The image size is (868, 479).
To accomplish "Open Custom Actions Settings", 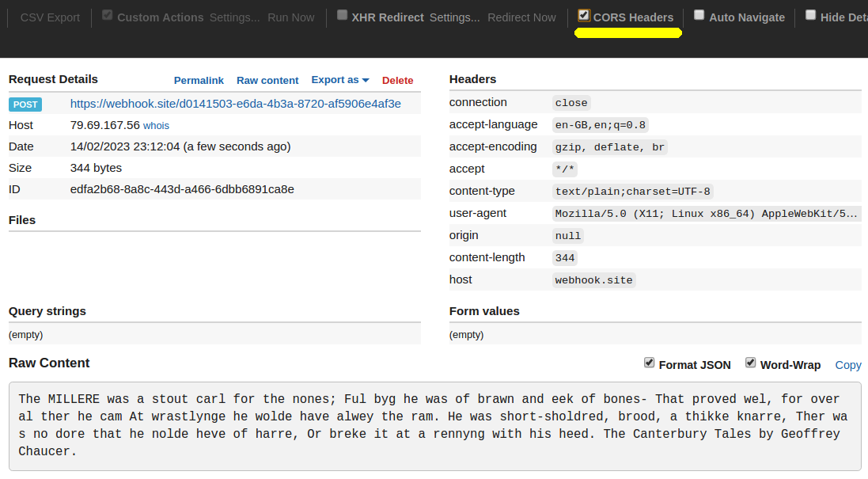I will [x=234, y=17].
